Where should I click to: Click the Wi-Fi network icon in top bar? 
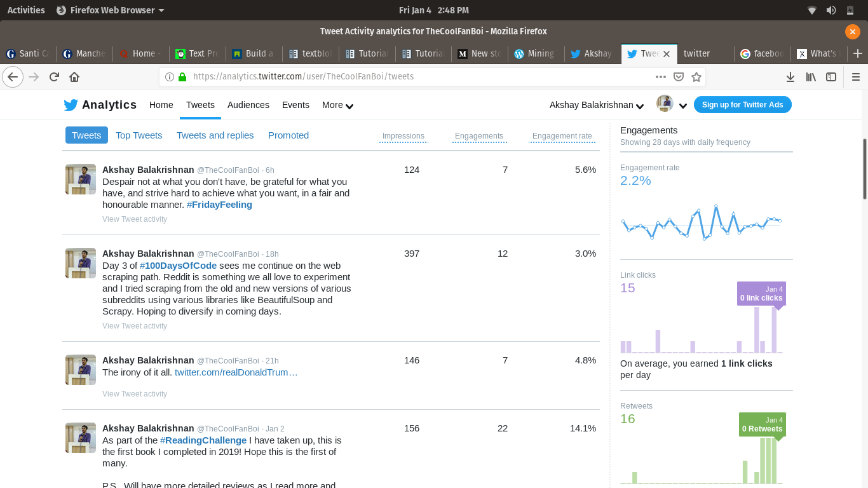[x=812, y=10]
